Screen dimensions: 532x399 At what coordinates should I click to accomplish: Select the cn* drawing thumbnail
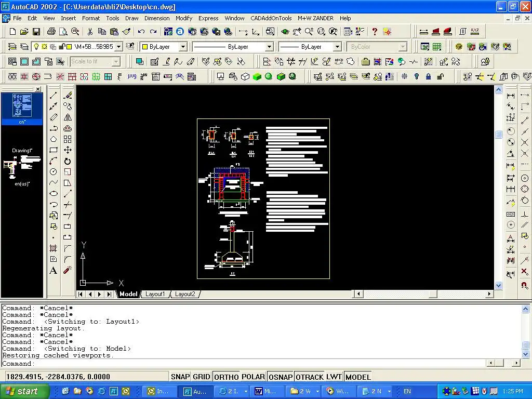[x=22, y=109]
